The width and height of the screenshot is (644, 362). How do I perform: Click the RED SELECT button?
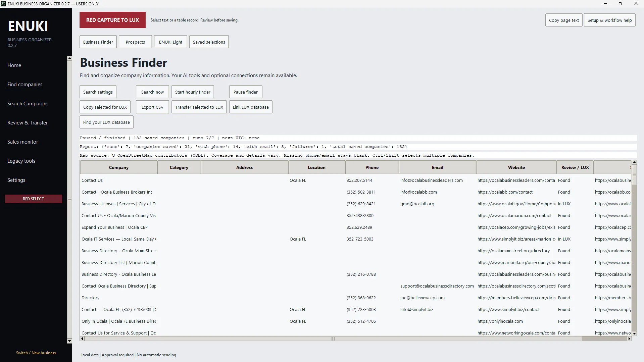click(34, 199)
